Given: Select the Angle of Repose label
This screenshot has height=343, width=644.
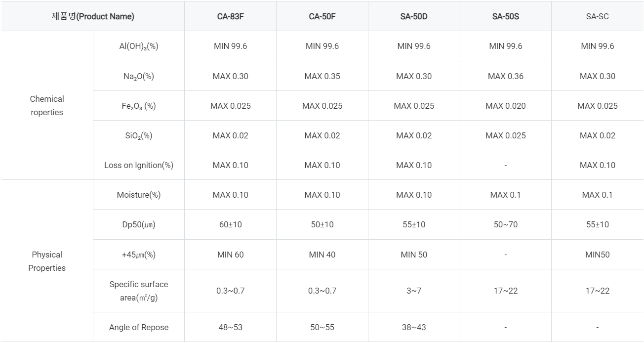Looking at the screenshot, I should point(139,327).
